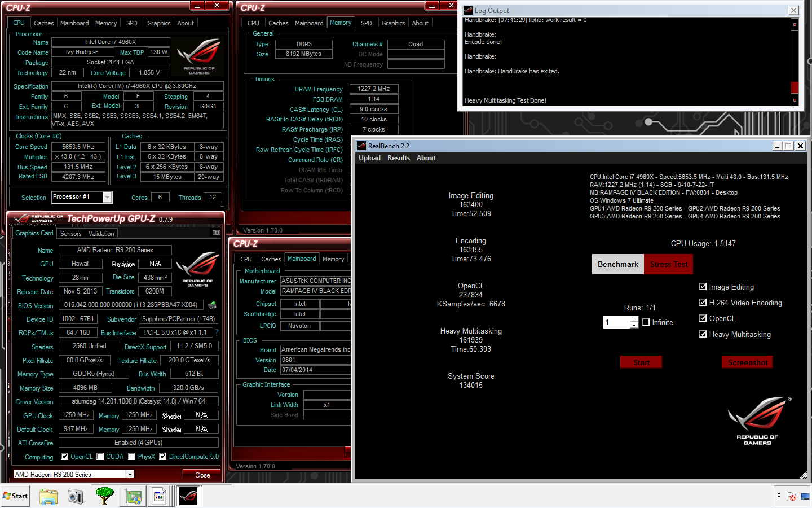Select Benchmark mode button
The image size is (812, 508).
[618, 264]
